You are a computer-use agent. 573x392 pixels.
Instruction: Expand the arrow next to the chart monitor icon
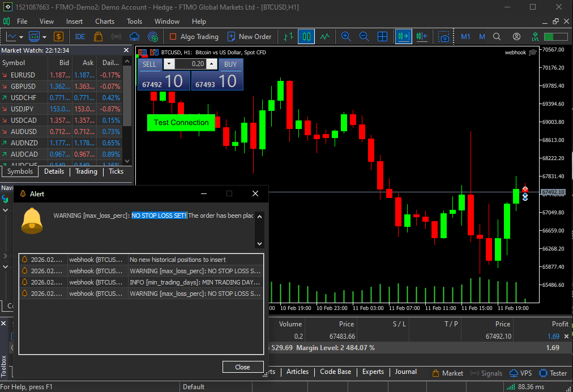(44, 37)
